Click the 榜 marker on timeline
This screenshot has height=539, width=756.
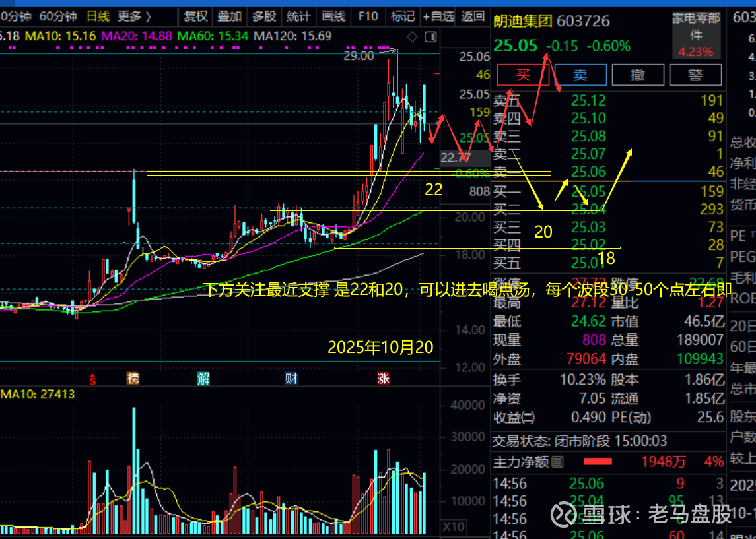(133, 379)
